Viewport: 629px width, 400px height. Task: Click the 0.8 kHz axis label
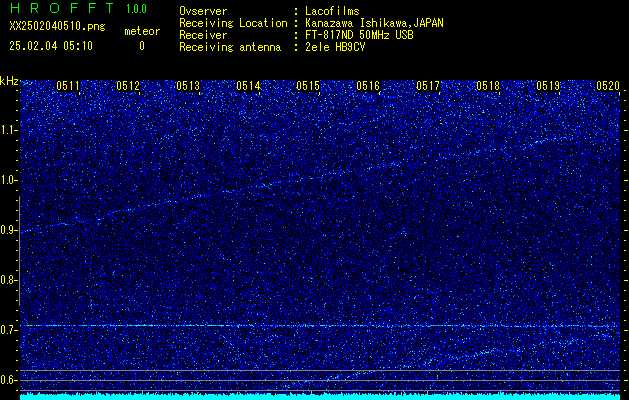pos(9,280)
